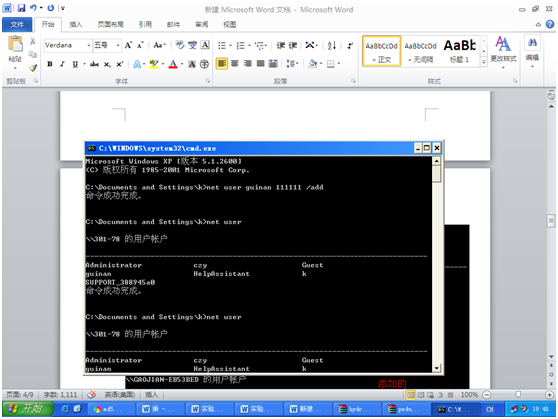
Task: Click the Grow Font icon
Action: (128, 45)
